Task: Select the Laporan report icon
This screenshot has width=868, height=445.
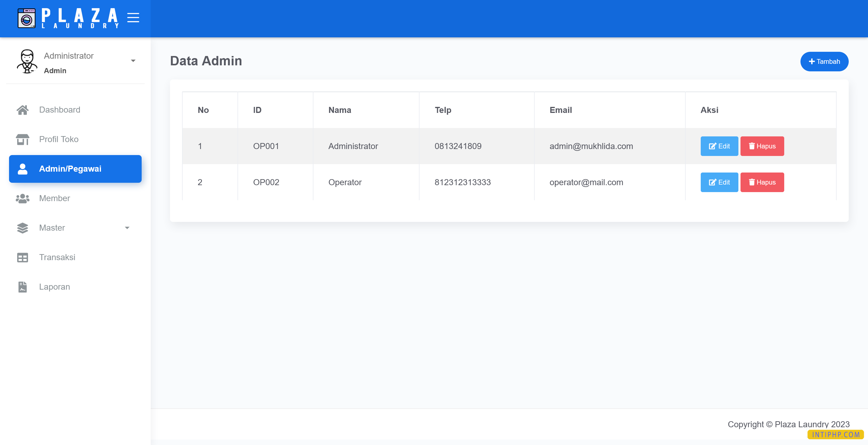Action: click(22, 286)
